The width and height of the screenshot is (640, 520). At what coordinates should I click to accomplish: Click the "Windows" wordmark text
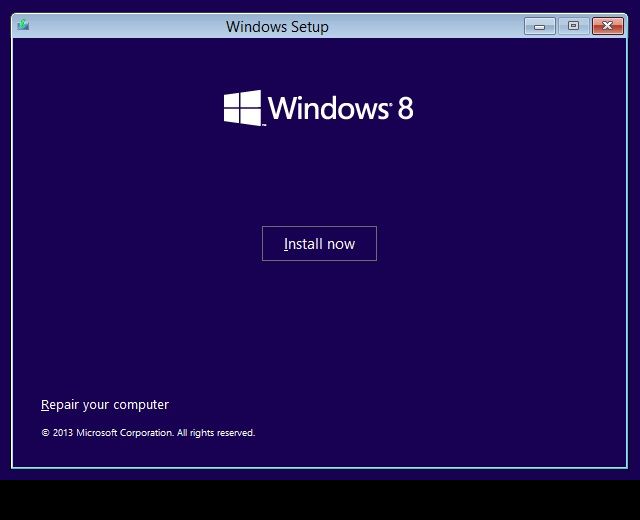tap(328, 108)
